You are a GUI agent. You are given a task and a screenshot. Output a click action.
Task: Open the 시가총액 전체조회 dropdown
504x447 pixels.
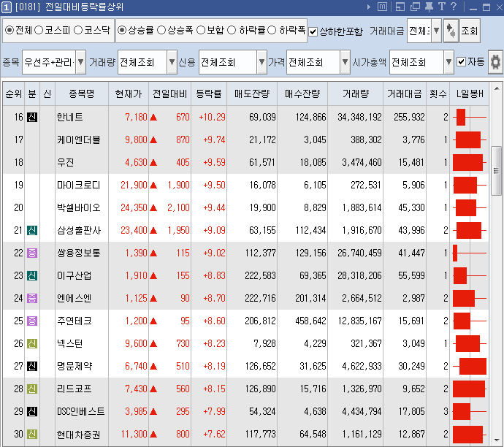pos(448,61)
